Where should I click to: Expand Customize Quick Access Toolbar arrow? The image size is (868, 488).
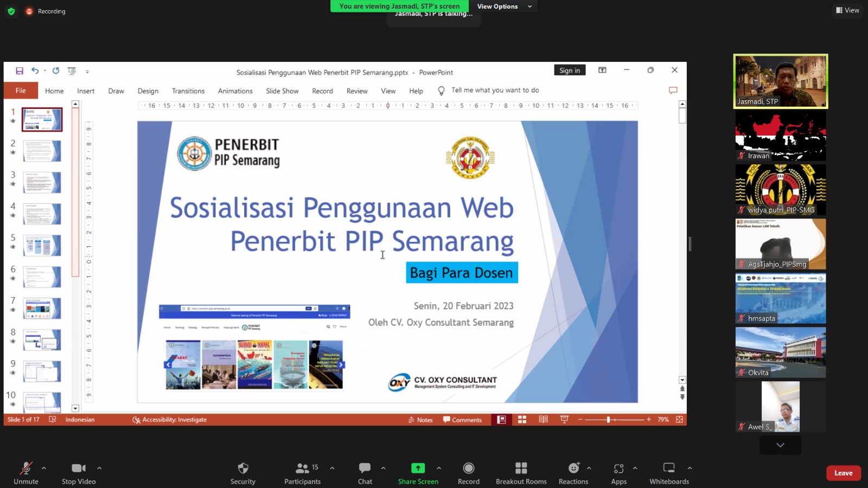tap(87, 72)
